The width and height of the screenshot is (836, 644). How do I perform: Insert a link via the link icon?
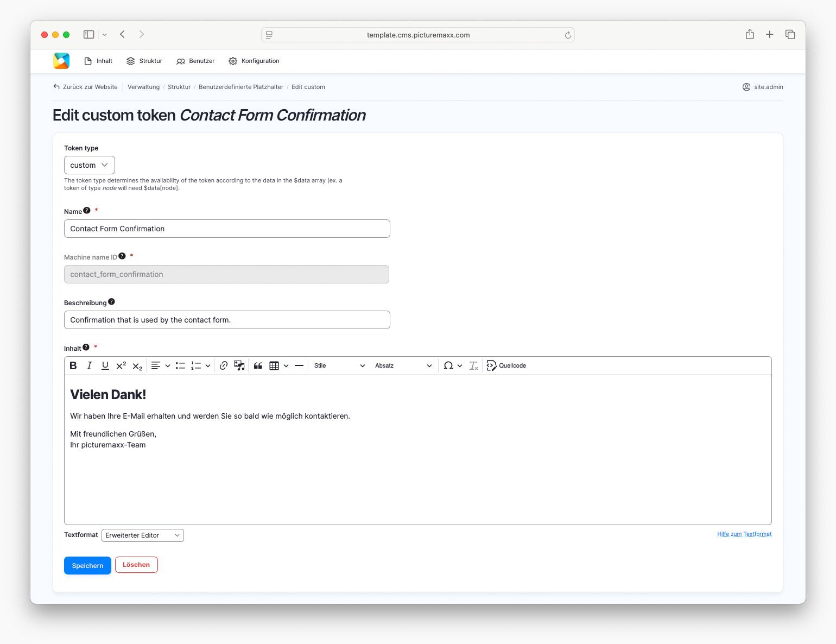(x=223, y=366)
